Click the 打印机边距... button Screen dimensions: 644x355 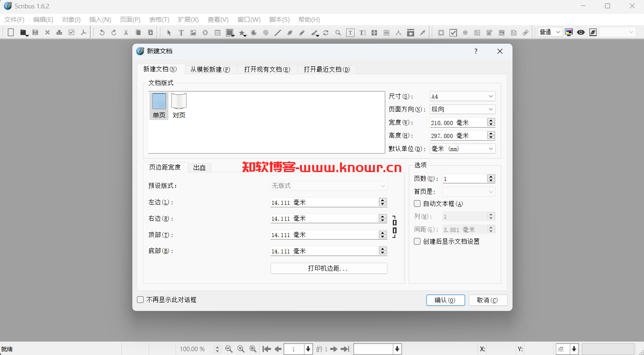[329, 269]
